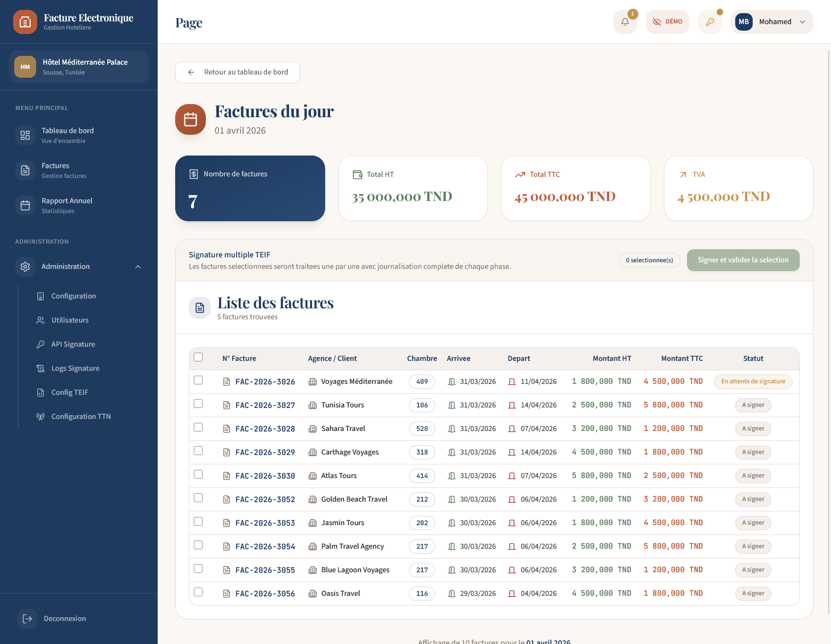Screen dimensions: 831x644
Task: Open the notifications bell icon
Action: click(x=625, y=22)
